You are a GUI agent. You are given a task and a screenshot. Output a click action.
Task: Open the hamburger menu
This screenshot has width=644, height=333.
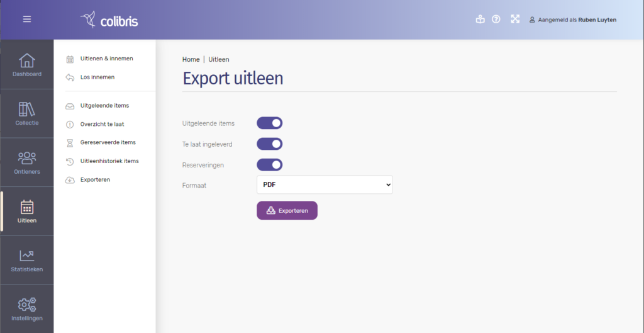pos(27,19)
